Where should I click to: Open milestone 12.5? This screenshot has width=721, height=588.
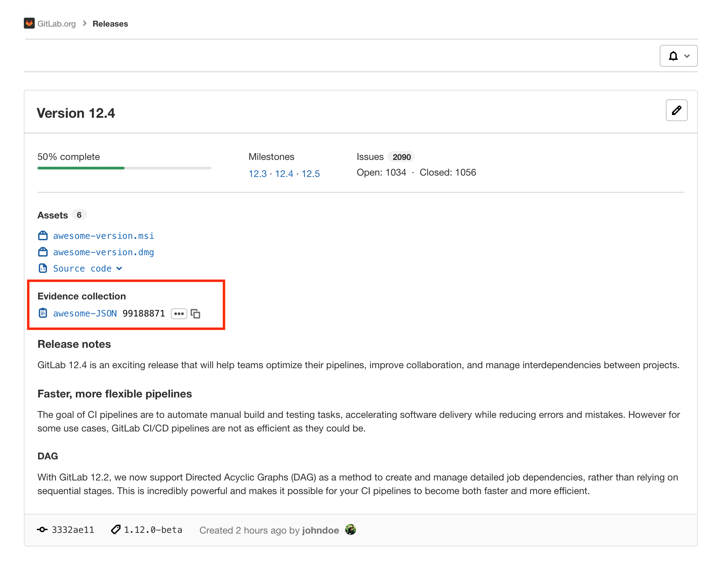point(311,174)
